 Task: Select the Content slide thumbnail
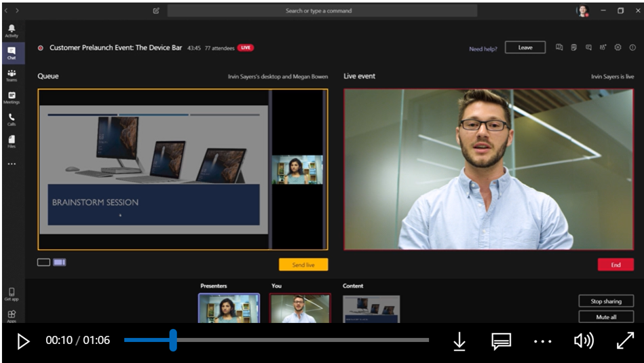[x=371, y=309]
